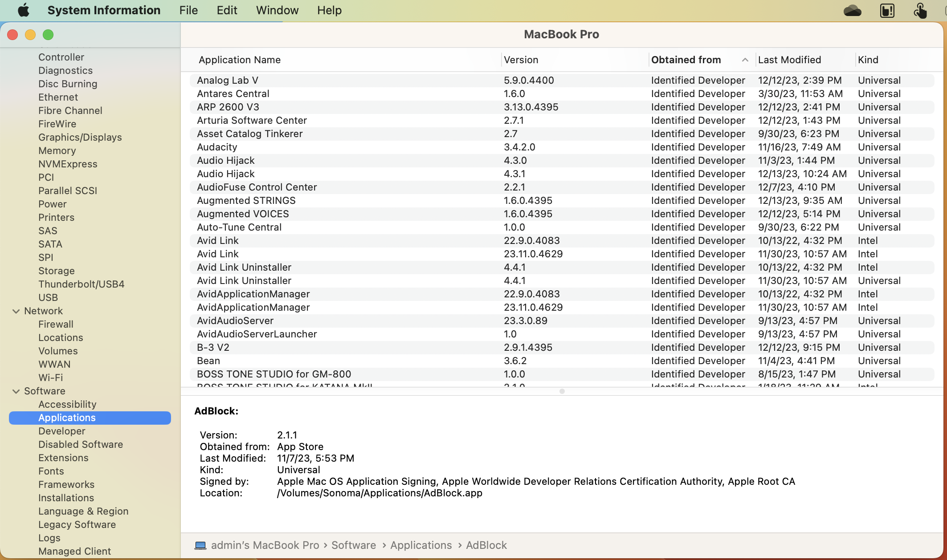Viewport: 947px width, 560px height.
Task: Click the OneDrive cloud icon in menu bar
Action: click(x=852, y=10)
